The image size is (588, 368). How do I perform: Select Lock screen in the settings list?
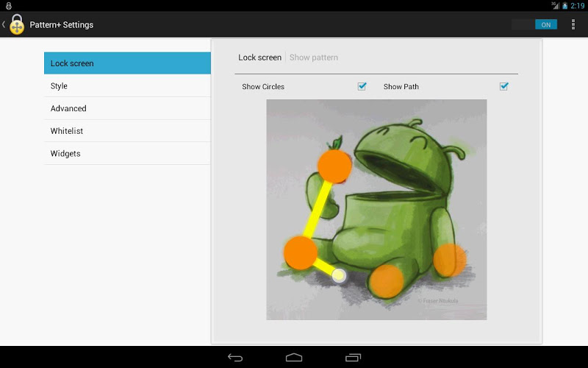[x=127, y=63]
